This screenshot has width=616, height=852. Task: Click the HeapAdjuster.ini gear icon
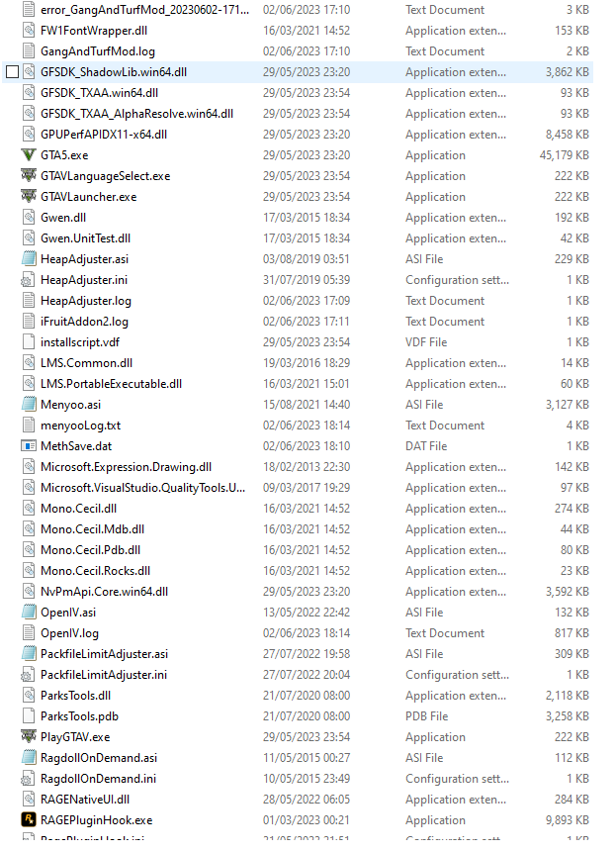(x=28, y=280)
